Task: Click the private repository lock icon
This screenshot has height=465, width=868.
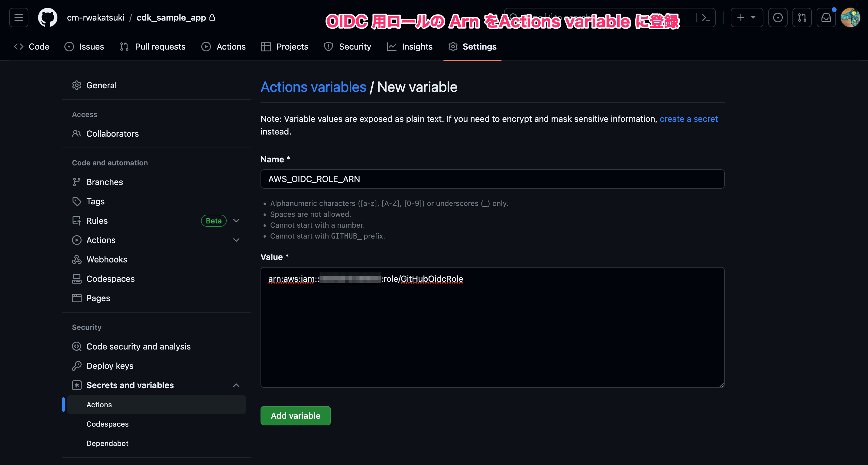Action: [213, 17]
